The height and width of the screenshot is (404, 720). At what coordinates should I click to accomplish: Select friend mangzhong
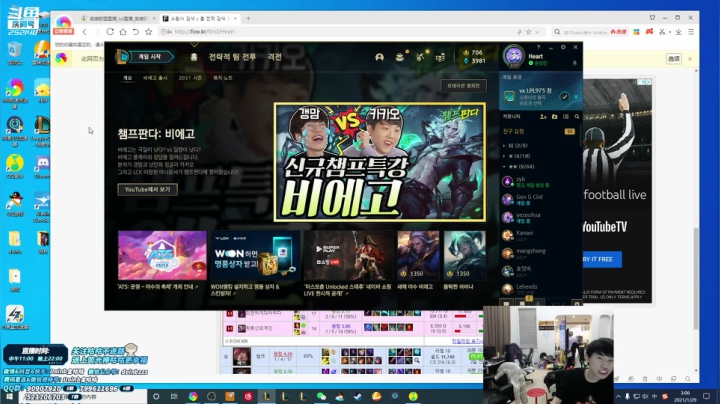point(538,253)
